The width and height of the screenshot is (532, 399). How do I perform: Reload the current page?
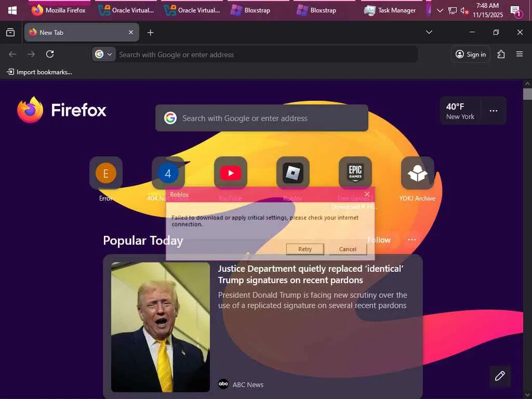tap(50, 54)
